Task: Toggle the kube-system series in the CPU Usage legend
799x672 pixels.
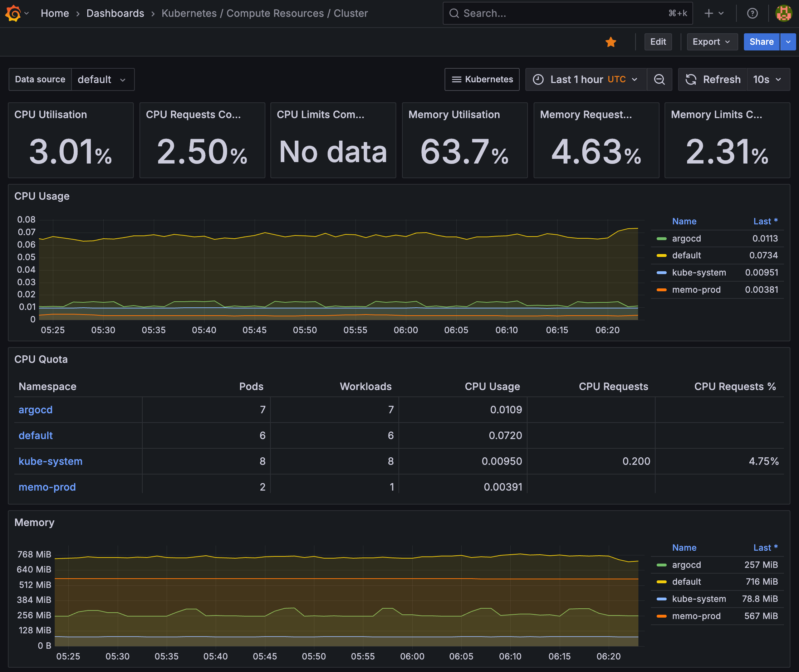Action: pyautogui.click(x=698, y=272)
